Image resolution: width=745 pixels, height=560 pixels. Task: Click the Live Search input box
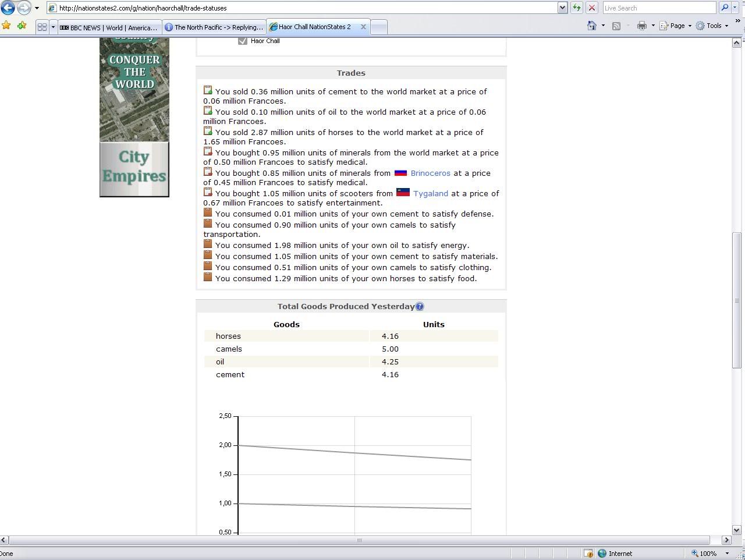pyautogui.click(x=659, y=8)
